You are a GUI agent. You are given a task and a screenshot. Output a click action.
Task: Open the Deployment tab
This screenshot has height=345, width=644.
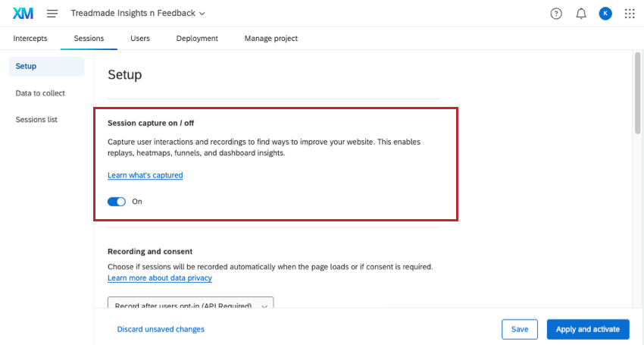197,39
